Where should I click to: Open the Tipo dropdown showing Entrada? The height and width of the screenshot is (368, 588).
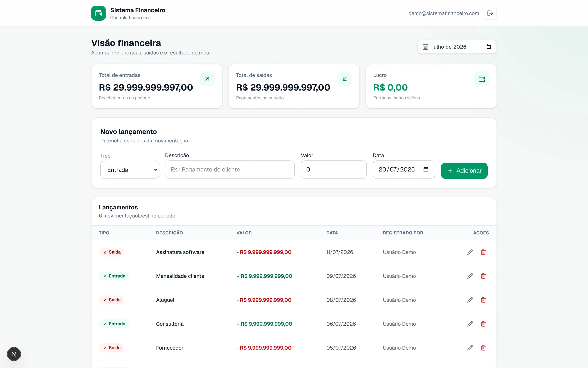pos(130,170)
